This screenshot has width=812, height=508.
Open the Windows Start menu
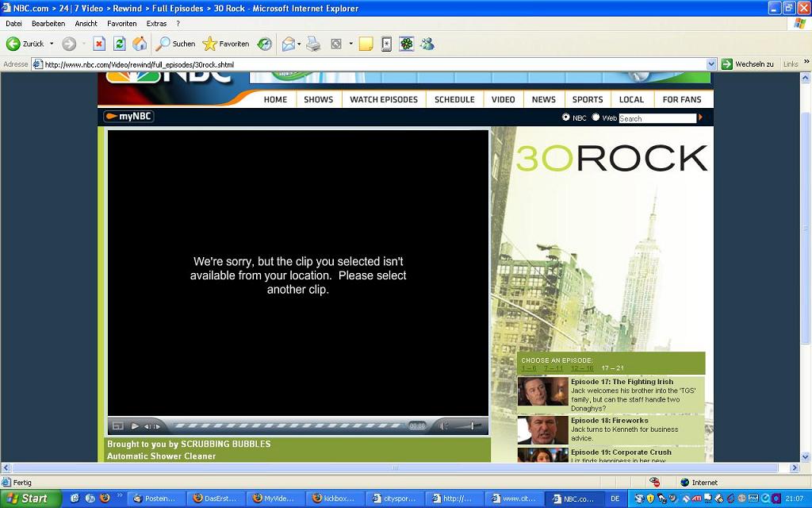[30, 498]
